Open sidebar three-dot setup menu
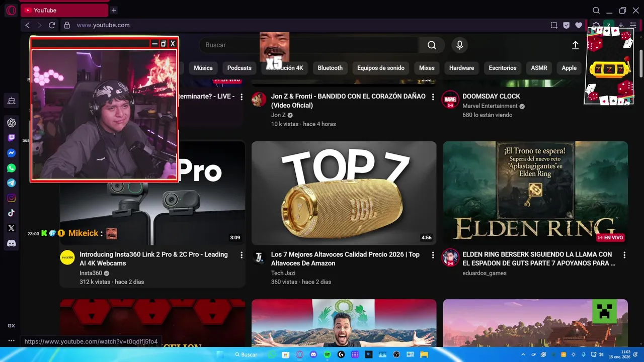This screenshot has width=644, height=362. pyautogui.click(x=11, y=341)
